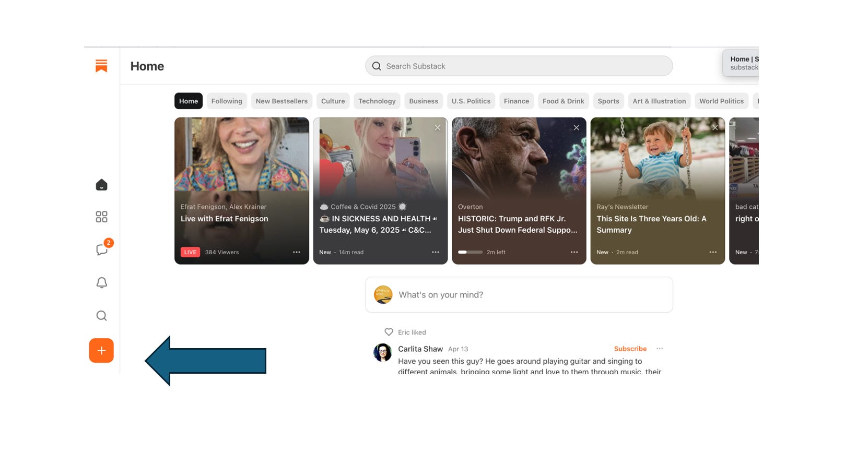The width and height of the screenshot is (868, 476).
Task: Switch to the New Bestsellers tab
Action: pos(281,101)
